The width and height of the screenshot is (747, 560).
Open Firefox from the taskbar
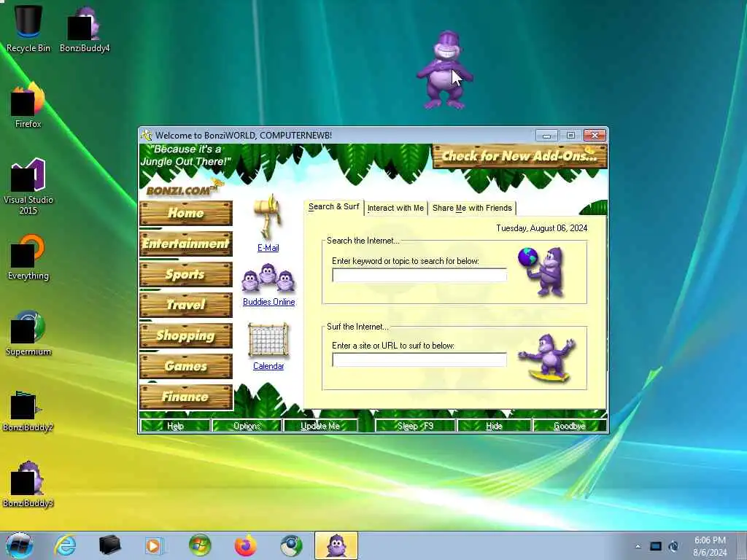[x=245, y=545]
